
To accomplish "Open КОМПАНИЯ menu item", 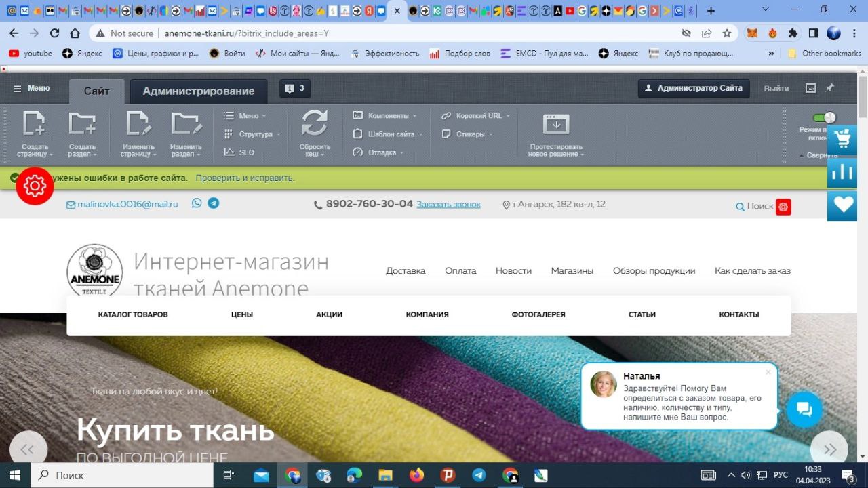I will click(x=427, y=314).
